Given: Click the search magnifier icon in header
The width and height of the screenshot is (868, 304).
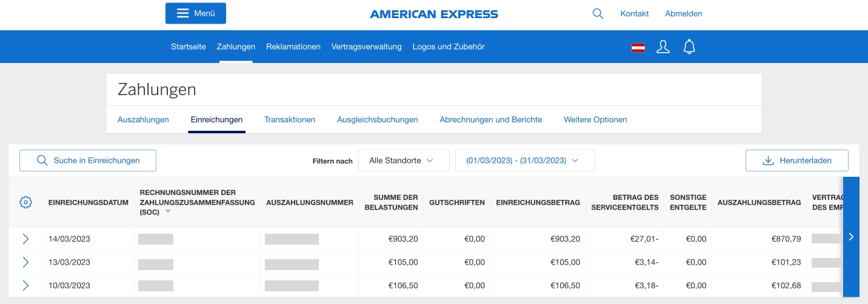Looking at the screenshot, I should click(598, 13).
